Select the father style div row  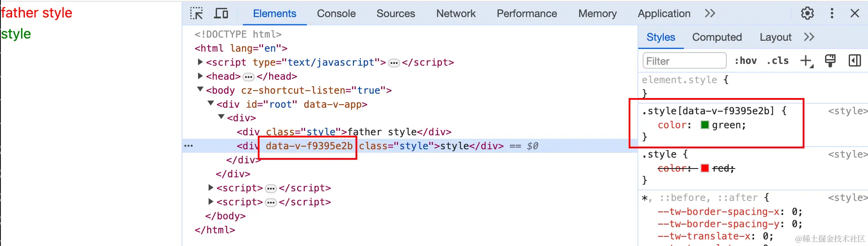tap(344, 132)
